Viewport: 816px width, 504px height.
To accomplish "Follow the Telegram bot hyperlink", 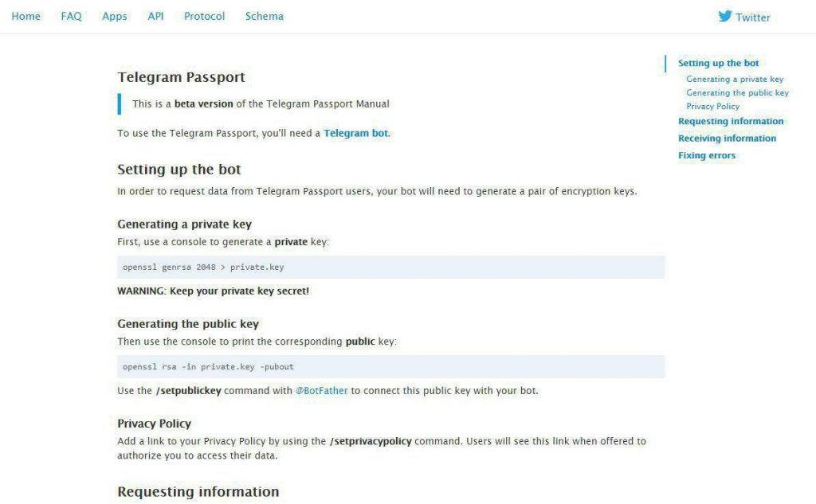I will point(356,133).
